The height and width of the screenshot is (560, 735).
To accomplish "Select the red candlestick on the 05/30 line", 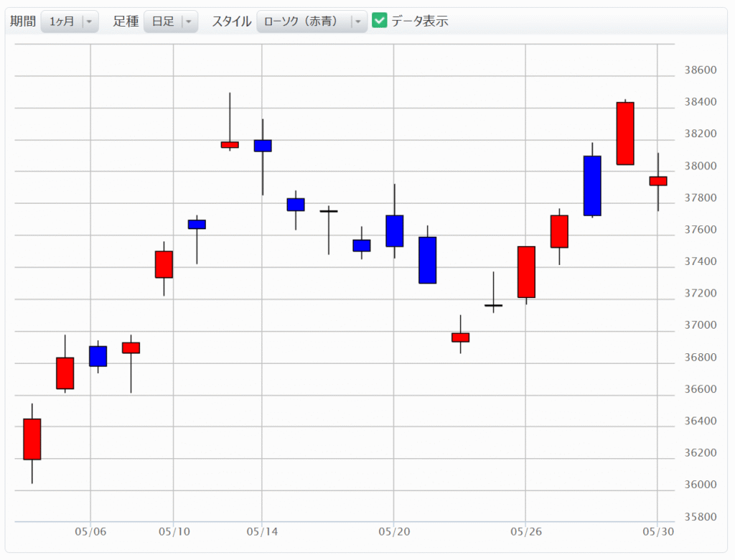I will pos(658,181).
